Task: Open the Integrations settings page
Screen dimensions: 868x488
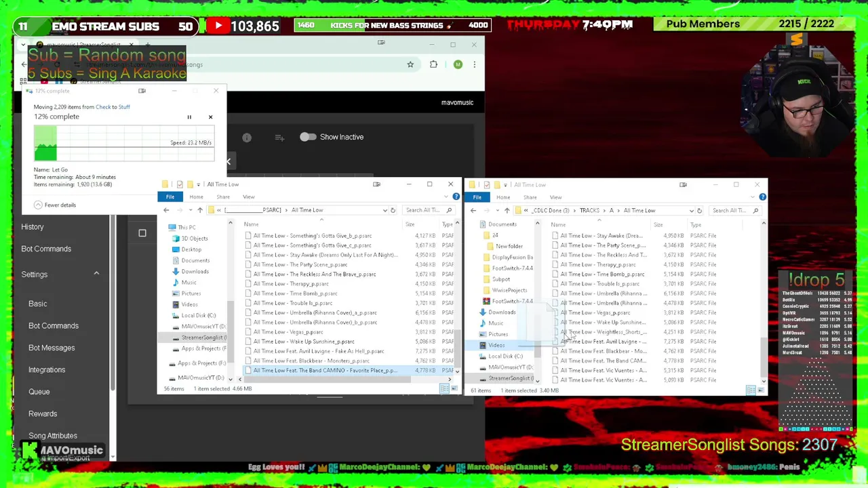Action: pos(47,369)
